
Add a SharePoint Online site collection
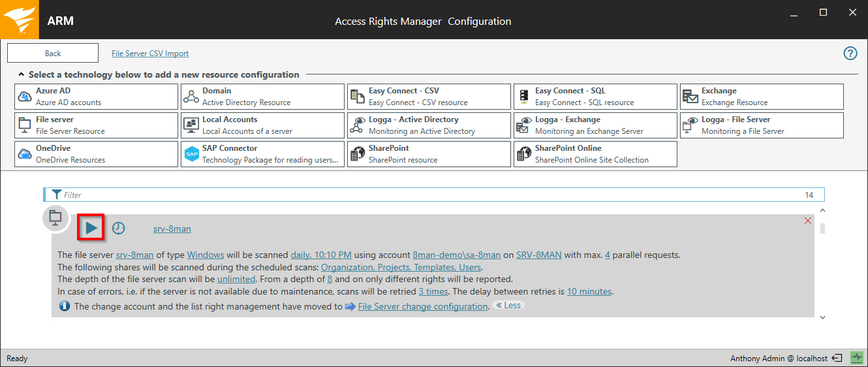(x=595, y=154)
